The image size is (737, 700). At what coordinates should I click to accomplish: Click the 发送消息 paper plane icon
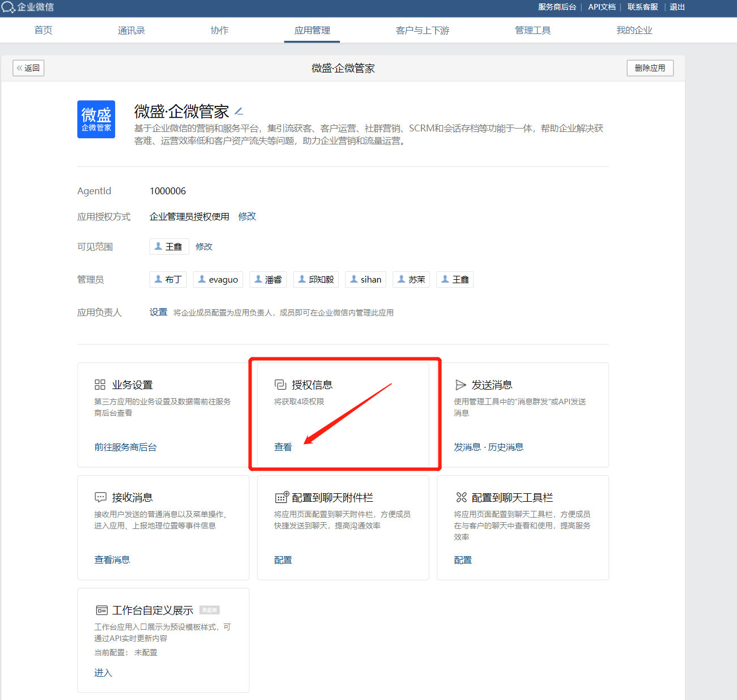coord(461,385)
